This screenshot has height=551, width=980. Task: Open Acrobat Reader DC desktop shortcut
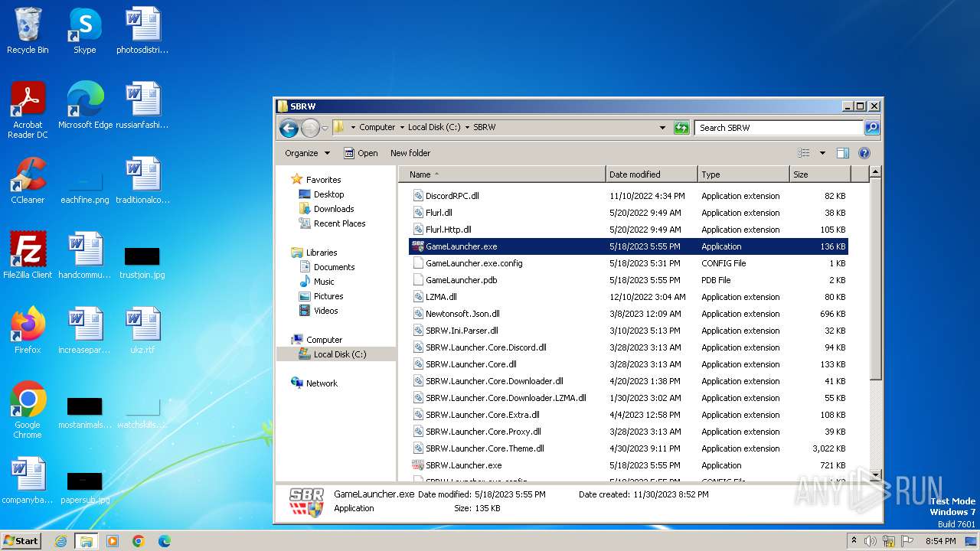(x=28, y=110)
